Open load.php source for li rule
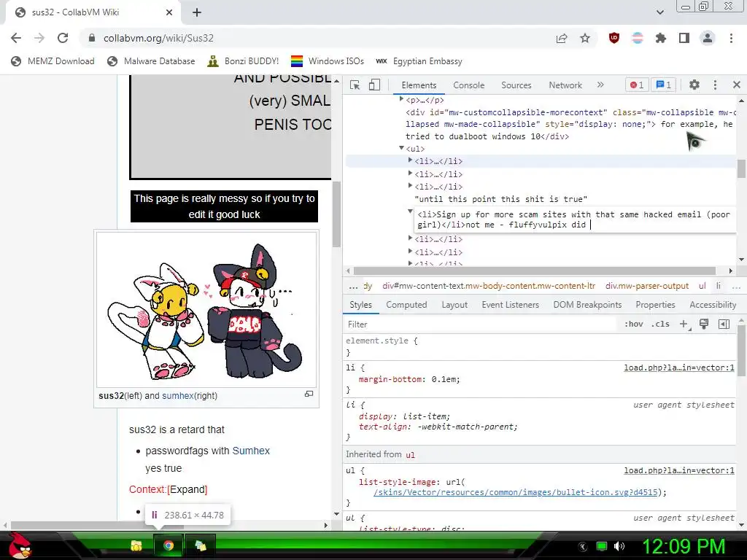747x560 pixels. 679,367
